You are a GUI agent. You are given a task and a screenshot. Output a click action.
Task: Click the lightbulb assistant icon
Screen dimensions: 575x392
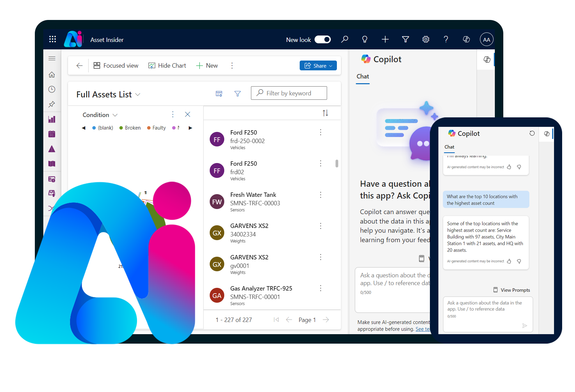point(365,39)
